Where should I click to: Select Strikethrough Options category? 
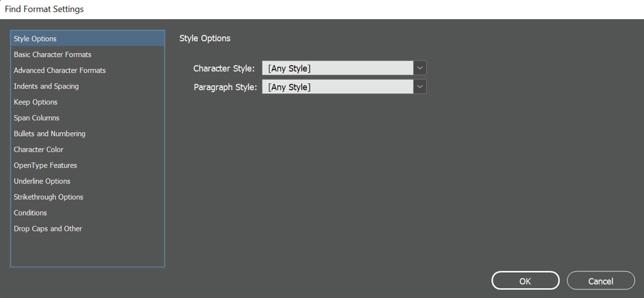48,197
